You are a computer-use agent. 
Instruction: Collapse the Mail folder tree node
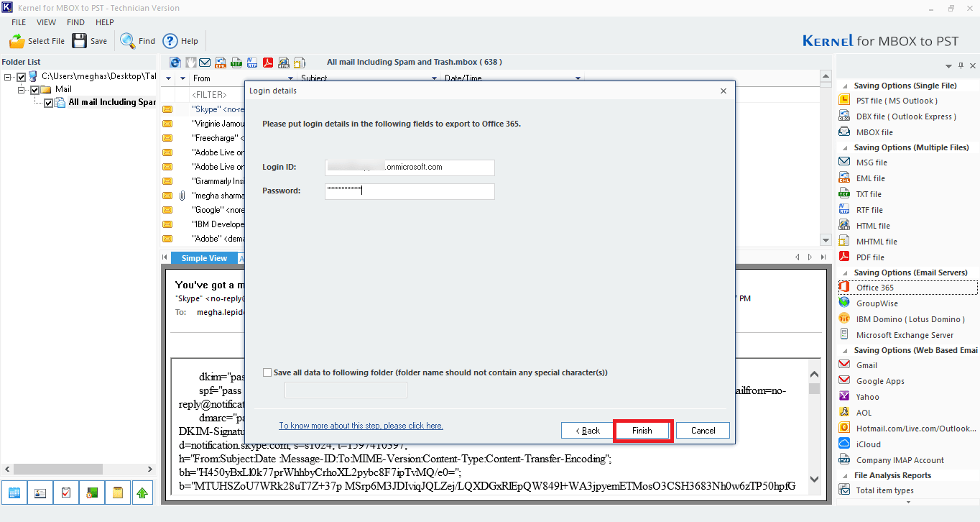pyautogui.click(x=21, y=90)
